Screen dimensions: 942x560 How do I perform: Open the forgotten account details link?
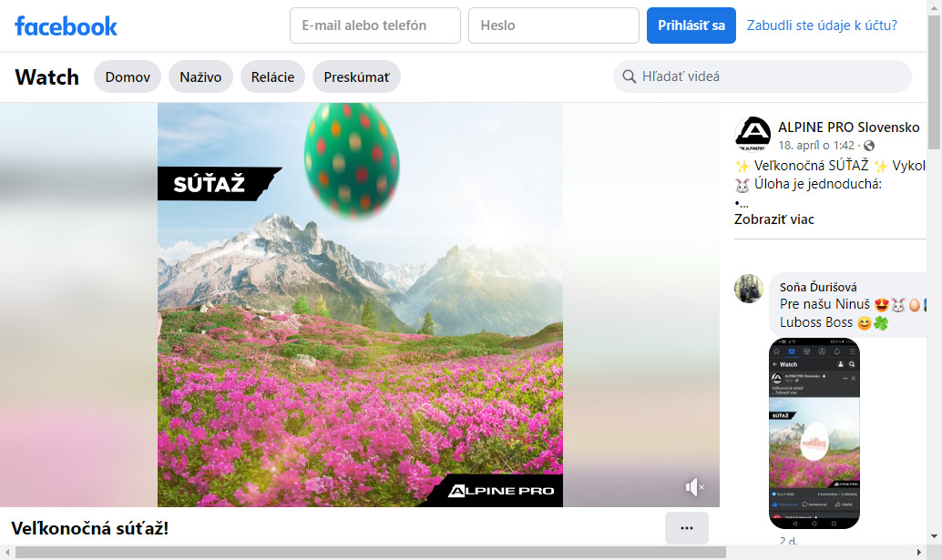(x=822, y=25)
